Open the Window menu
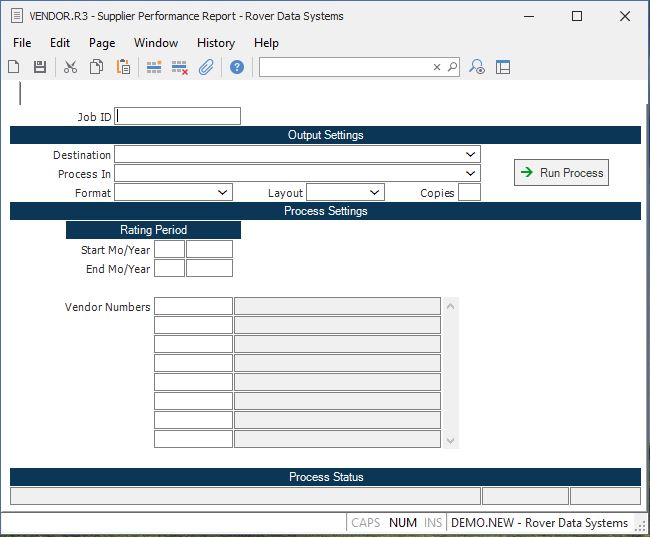Screen dimensions: 650x537 tap(156, 43)
